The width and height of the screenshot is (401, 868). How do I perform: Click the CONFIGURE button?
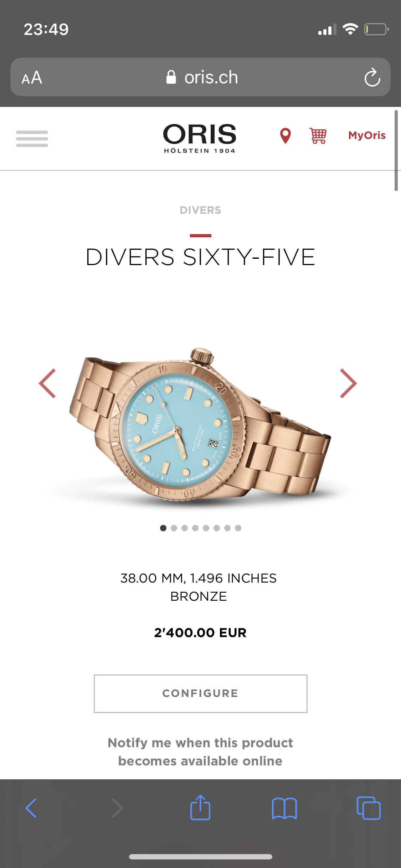click(x=200, y=693)
